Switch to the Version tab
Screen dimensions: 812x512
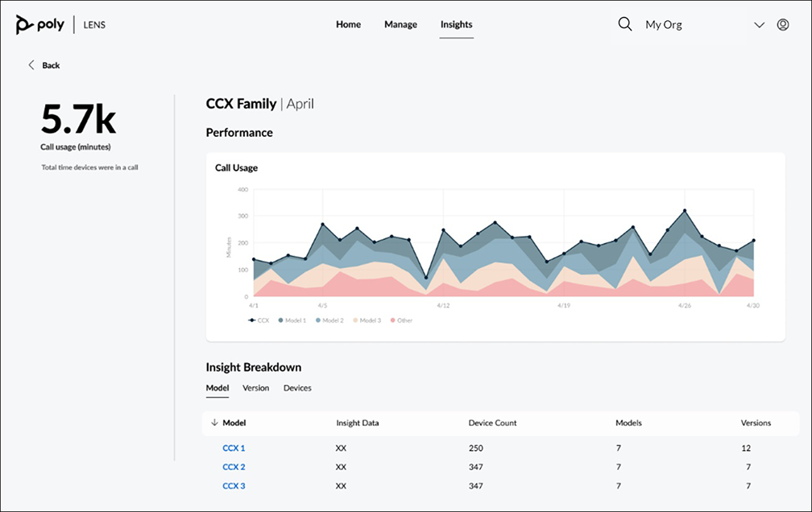[x=256, y=387]
